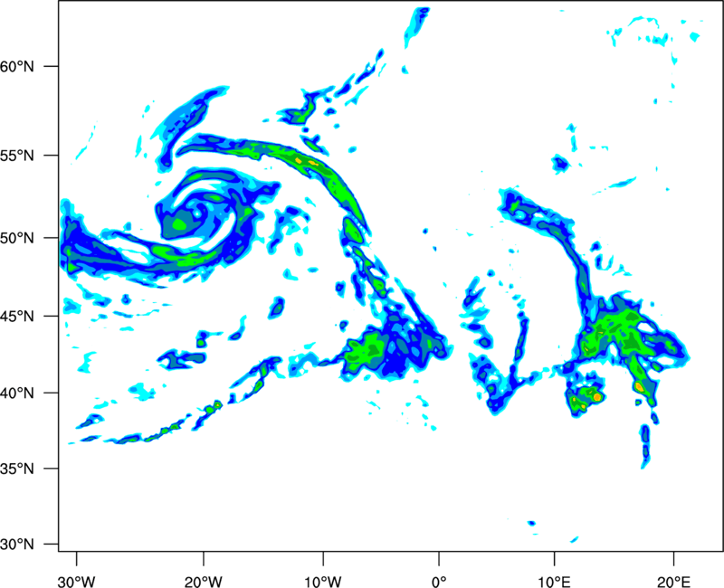Click the 55°N latitude label
Screen dimensions: 724x588
[x=17, y=156]
